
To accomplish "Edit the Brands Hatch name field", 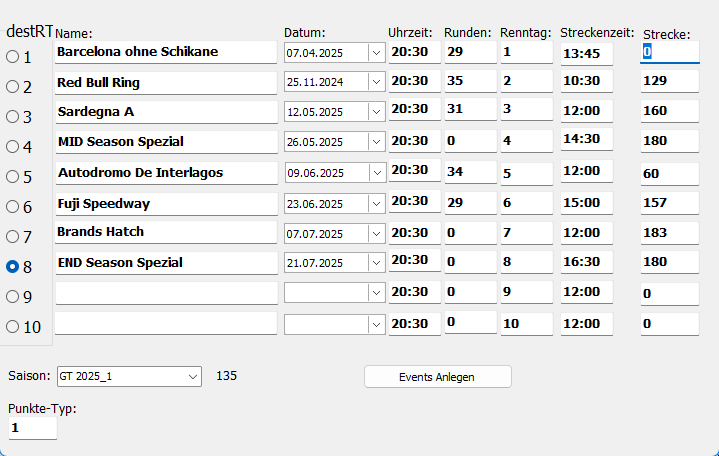I will [x=165, y=232].
